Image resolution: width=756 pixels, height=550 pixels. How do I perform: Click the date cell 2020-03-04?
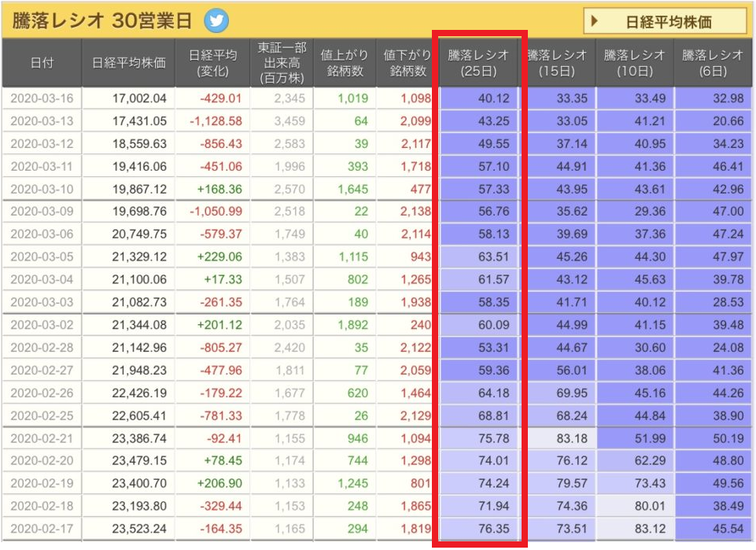click(x=42, y=279)
